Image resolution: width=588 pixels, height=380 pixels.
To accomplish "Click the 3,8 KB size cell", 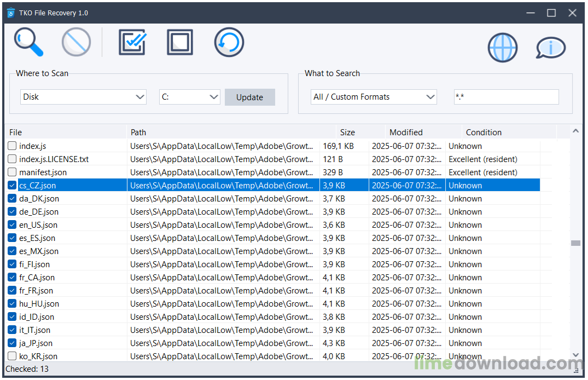I will (x=334, y=317).
